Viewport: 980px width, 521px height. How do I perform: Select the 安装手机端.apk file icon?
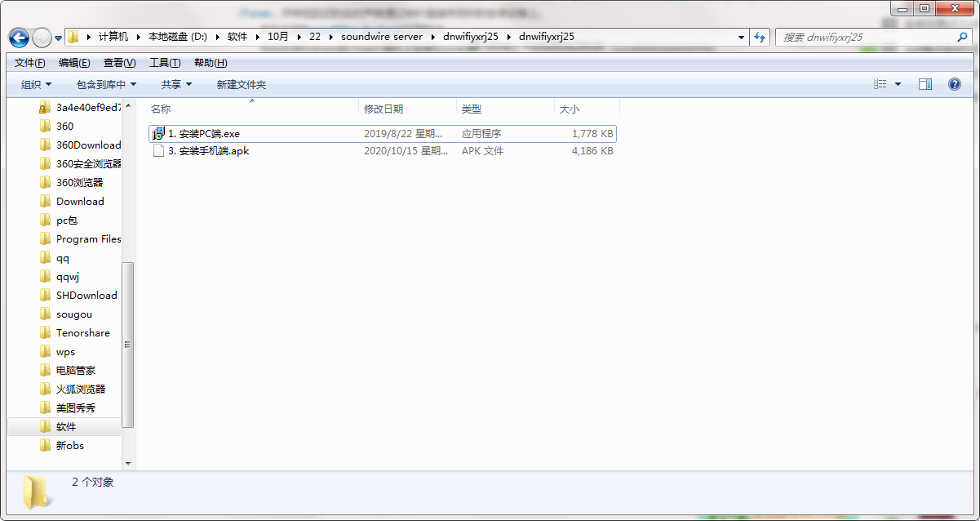158,150
